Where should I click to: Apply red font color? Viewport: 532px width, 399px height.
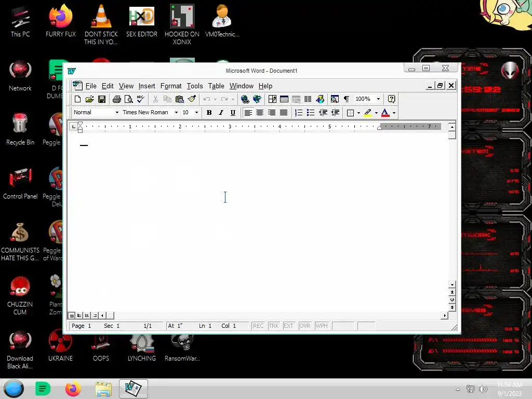tap(385, 113)
